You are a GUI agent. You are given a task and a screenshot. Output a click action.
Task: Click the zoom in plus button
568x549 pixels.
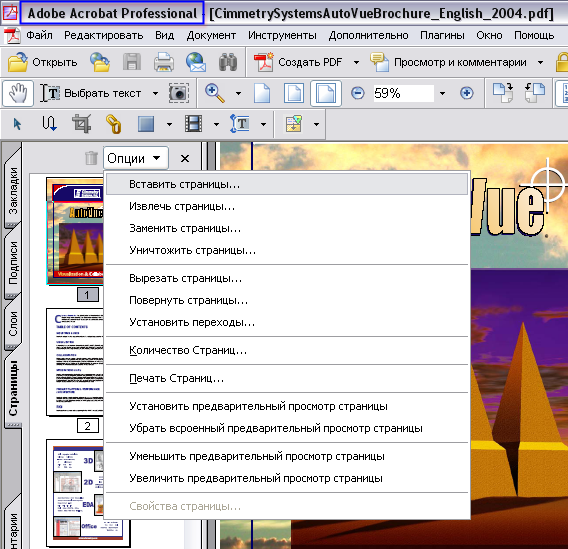[x=467, y=93]
